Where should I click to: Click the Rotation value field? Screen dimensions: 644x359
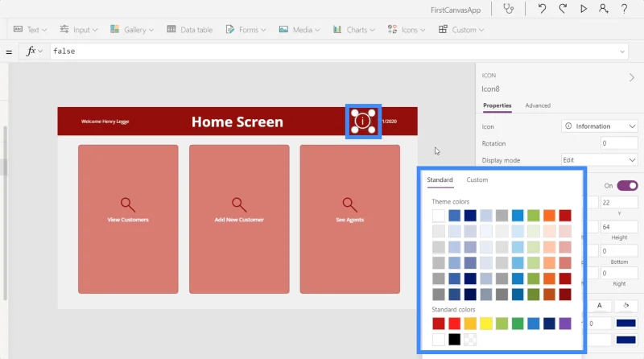619,143
